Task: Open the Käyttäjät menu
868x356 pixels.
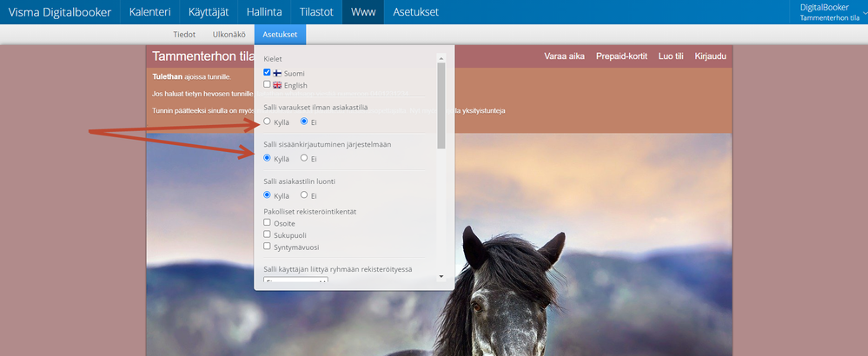Action: pyautogui.click(x=209, y=12)
